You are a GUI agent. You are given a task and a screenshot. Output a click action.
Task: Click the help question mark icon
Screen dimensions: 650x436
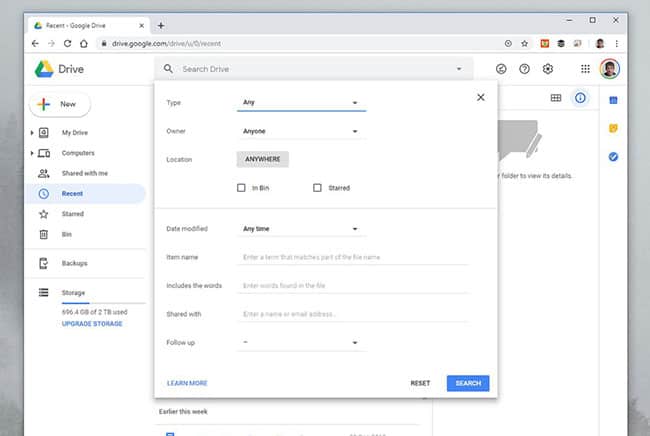point(524,69)
